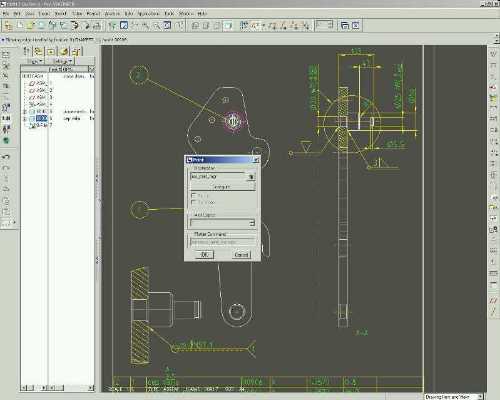Open the File menu
The width and height of the screenshot is (500, 400).
click(x=6, y=14)
